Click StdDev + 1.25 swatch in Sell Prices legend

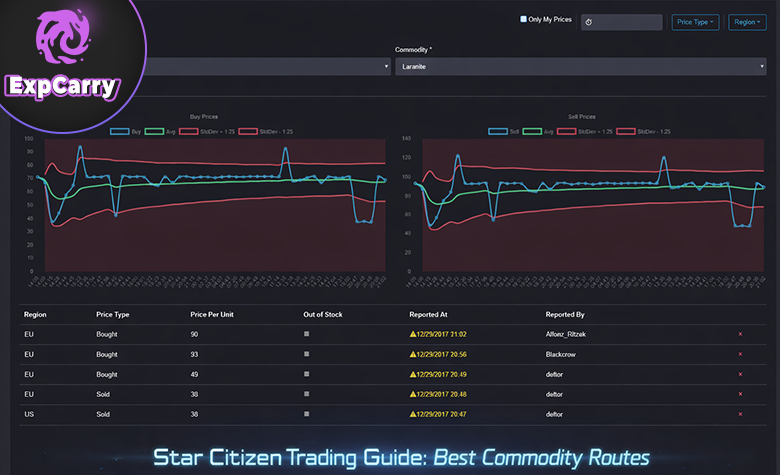tap(567, 131)
